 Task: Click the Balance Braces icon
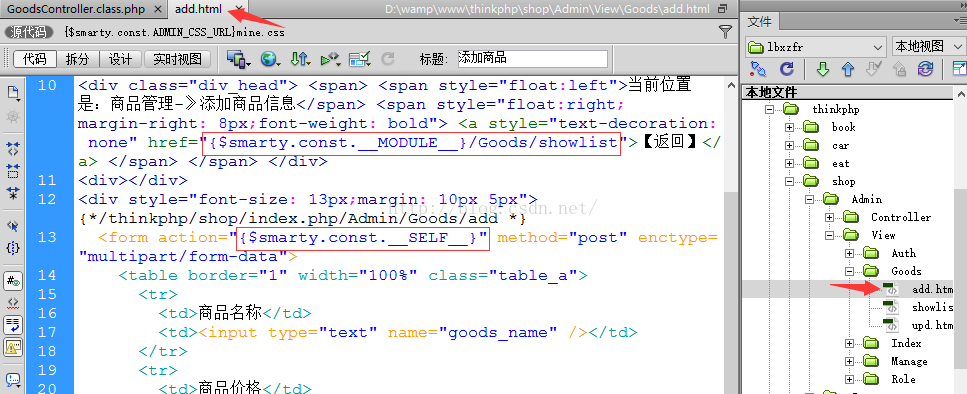coord(13,248)
